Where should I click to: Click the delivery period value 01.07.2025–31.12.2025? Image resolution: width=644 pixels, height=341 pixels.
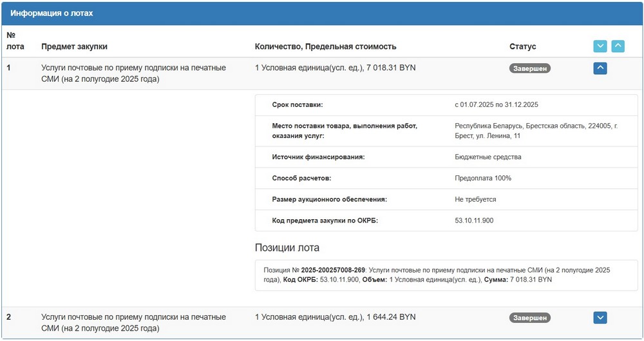click(x=496, y=104)
